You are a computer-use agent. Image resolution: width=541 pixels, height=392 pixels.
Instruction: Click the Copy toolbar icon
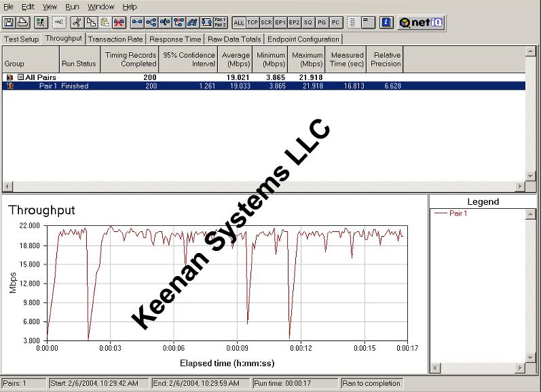click(x=91, y=23)
